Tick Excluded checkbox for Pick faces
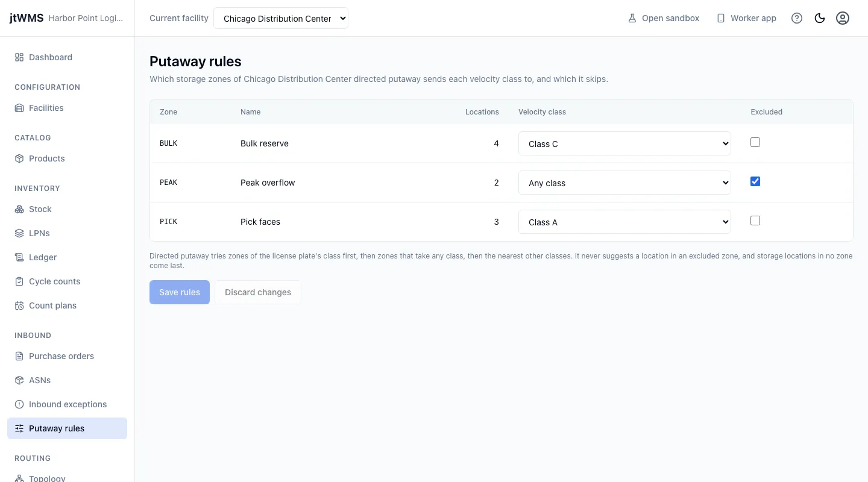This screenshot has height=482, width=868. coord(755,221)
